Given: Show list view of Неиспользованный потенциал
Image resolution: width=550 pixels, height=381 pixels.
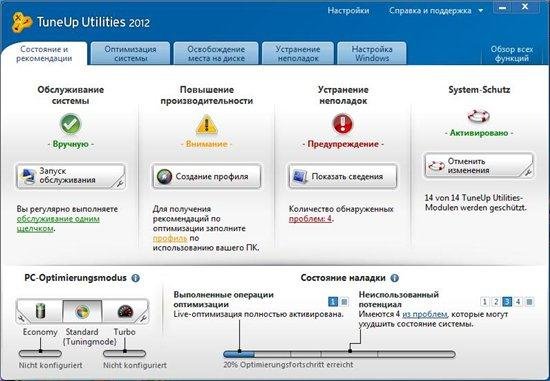Looking at the screenshot, I should (530, 301).
